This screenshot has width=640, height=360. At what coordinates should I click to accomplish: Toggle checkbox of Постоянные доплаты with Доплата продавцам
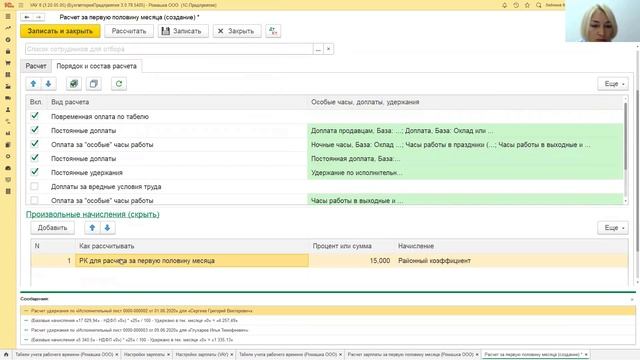(x=35, y=130)
